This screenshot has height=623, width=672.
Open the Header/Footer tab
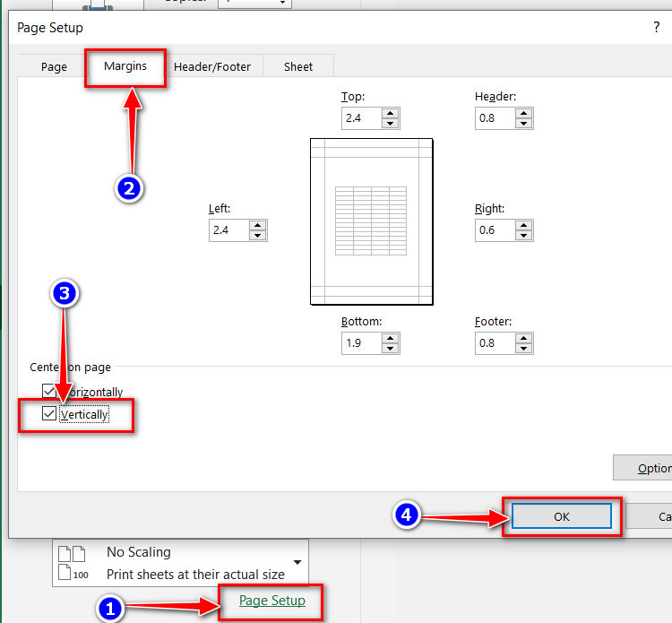tap(212, 67)
